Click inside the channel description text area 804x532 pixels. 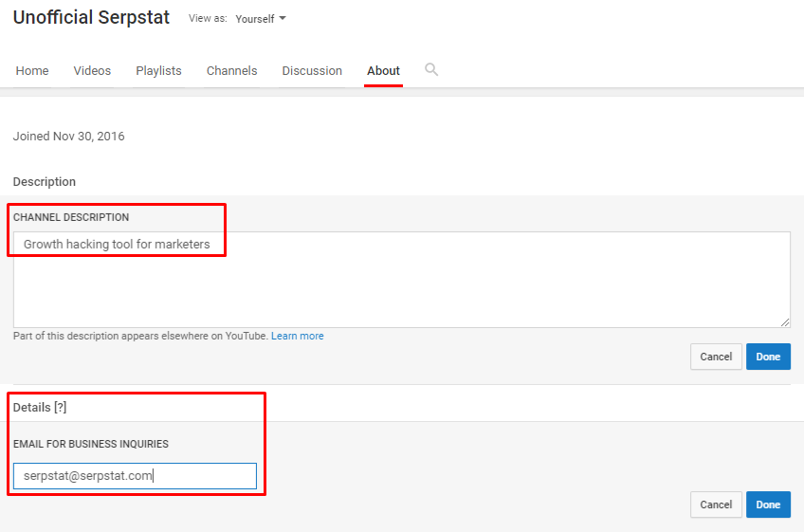pos(401,280)
